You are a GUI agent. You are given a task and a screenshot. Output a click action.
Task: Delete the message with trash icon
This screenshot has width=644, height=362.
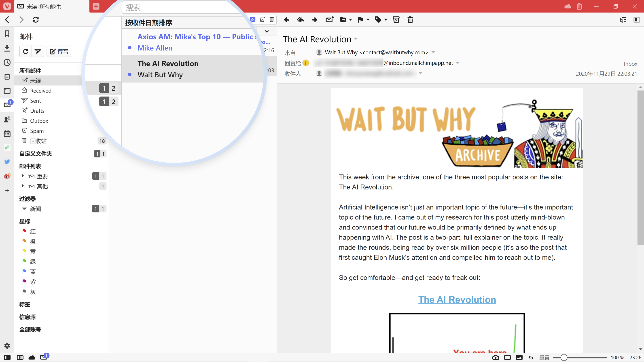click(x=410, y=20)
